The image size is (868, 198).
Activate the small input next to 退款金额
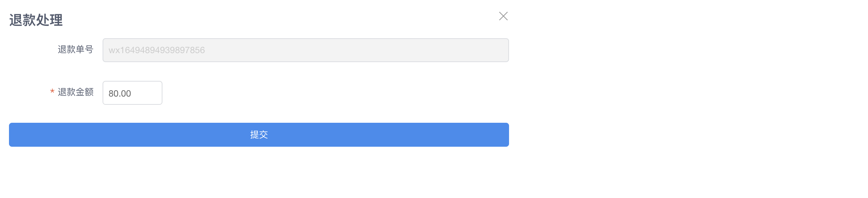point(133,93)
